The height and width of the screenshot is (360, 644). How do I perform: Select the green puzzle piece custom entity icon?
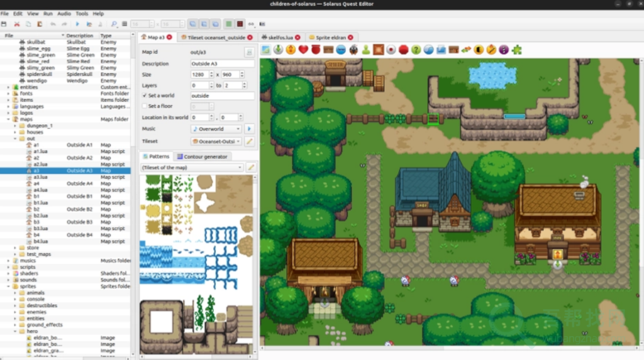click(516, 50)
